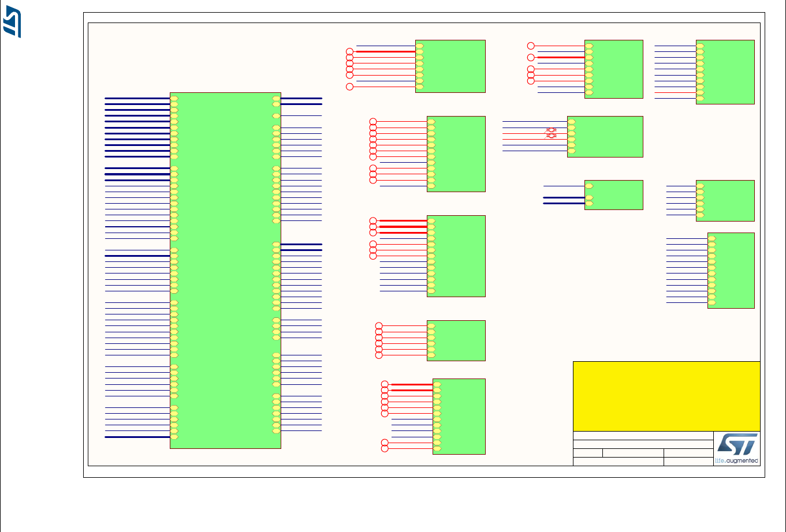Select the green block with three ports
786x532 pixels.
pyautogui.click(x=614, y=195)
